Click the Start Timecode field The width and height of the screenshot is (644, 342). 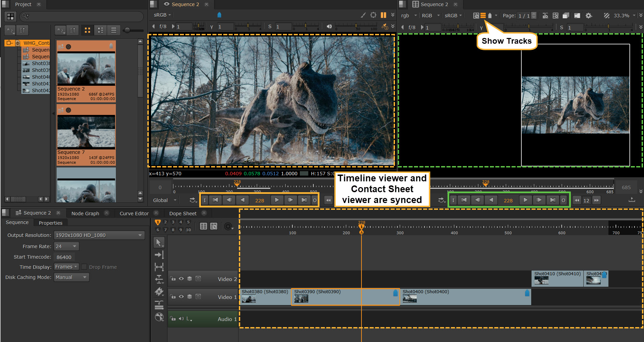pyautogui.click(x=64, y=257)
